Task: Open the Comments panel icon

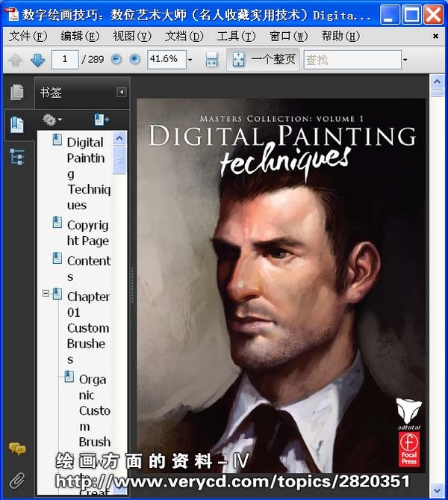Action: (x=17, y=448)
